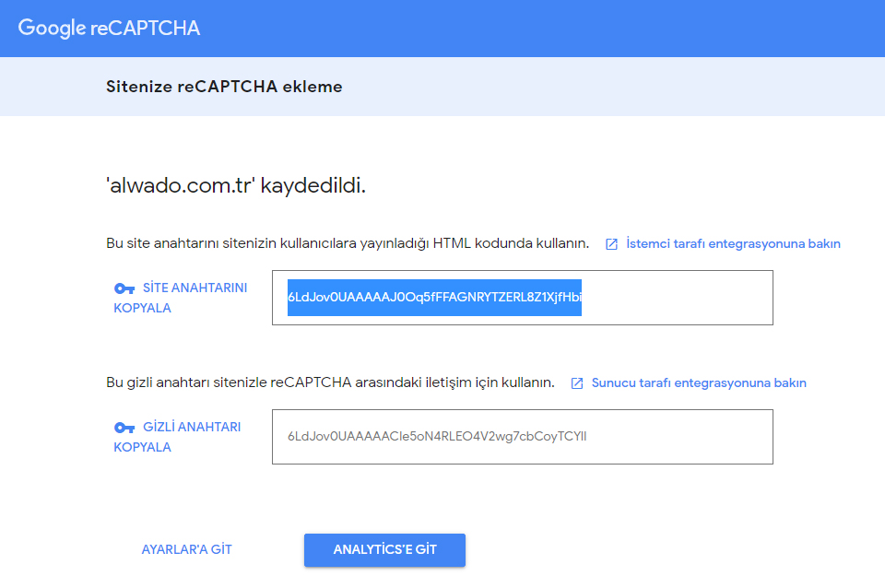
Task: Click the external-link icon before İstemci tarafı link
Action: click(611, 244)
